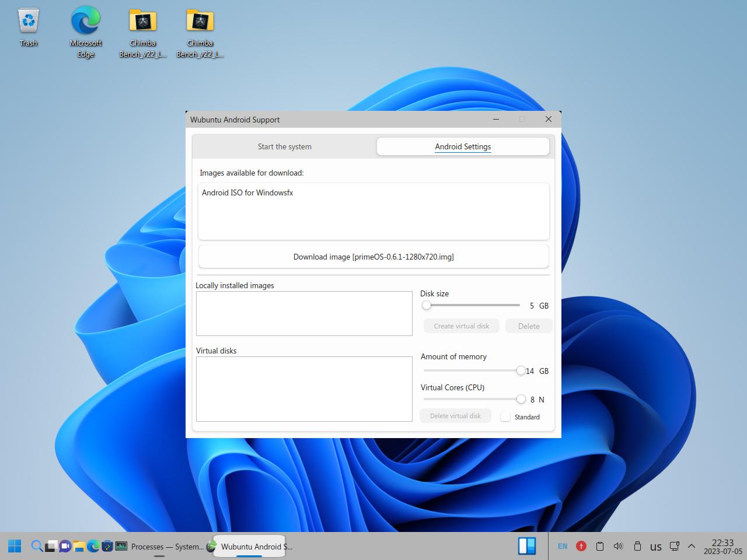Screen dimensions: 747x560
Task: Expand hidden system tray icons
Action: [x=692, y=546]
